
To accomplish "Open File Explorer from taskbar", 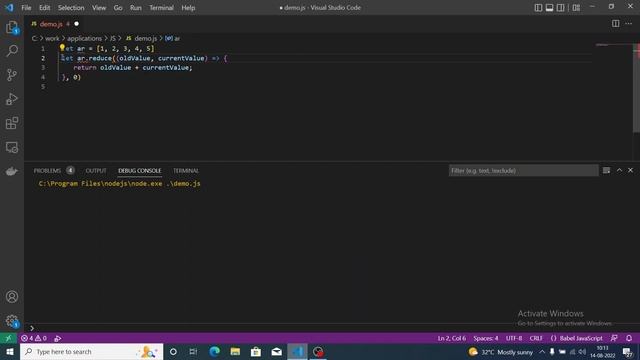I will pyautogui.click(x=235, y=352).
